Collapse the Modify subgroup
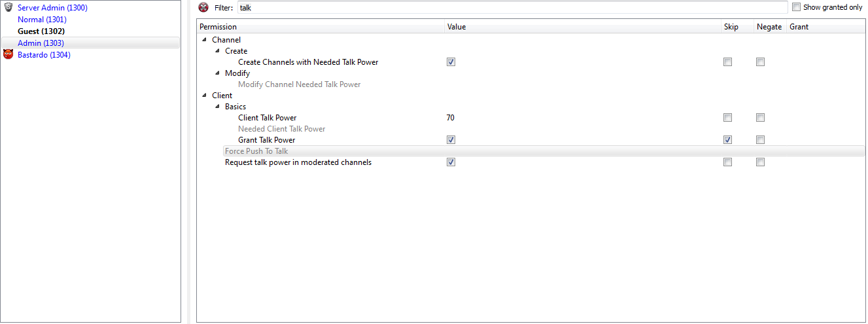Screen dimensions: 868x324 (218, 73)
